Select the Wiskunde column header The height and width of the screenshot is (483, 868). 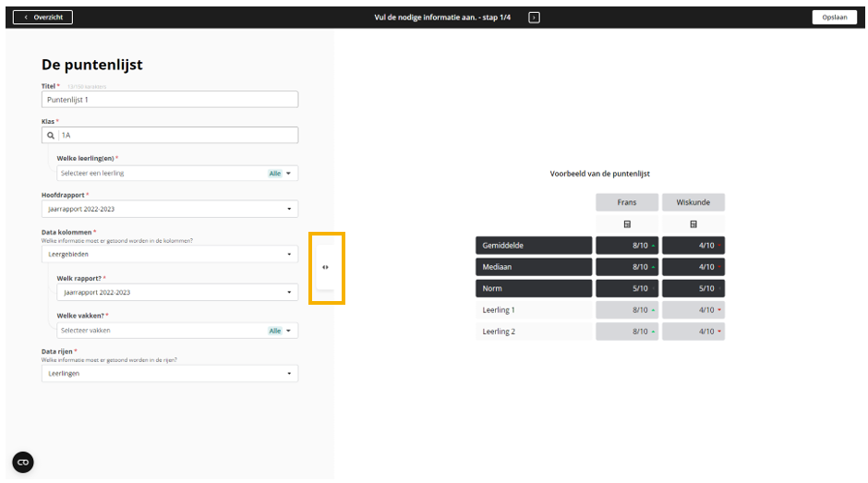tap(693, 202)
